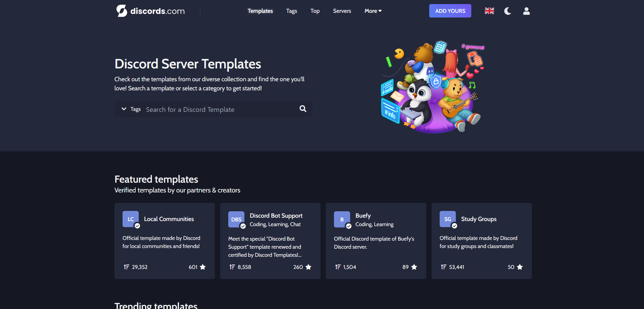Click the 'Discord Server Templates' heading
Viewport: 644px width, 309px height.
pyautogui.click(x=188, y=64)
